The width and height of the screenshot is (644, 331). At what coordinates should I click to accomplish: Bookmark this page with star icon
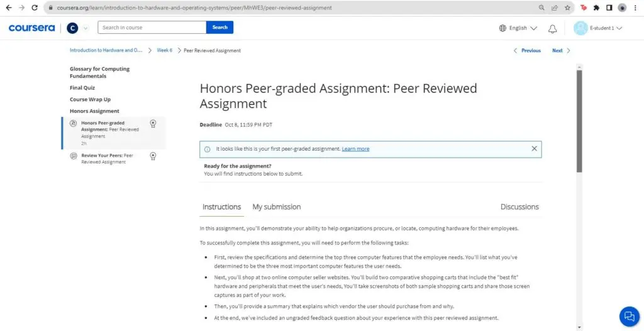[567, 8]
